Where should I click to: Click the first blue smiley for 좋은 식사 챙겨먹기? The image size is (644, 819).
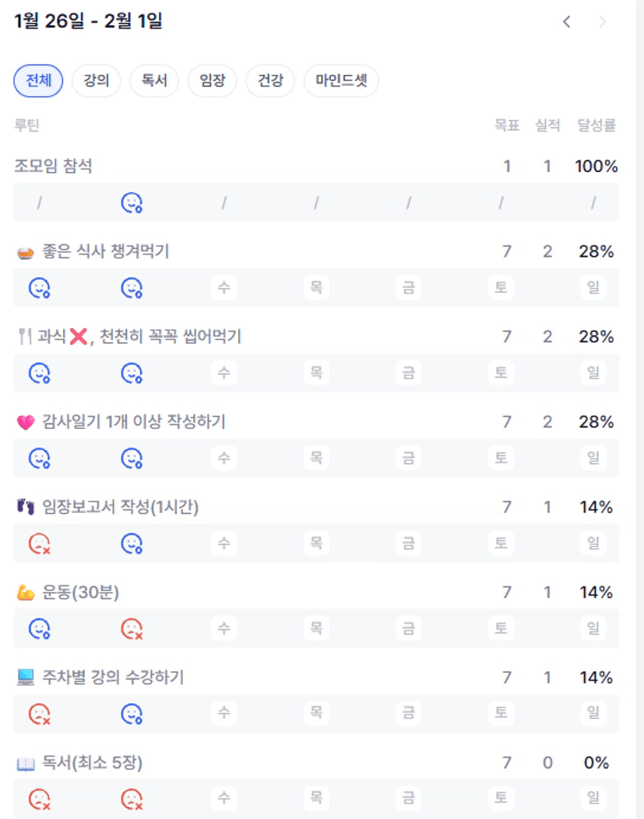[40, 288]
